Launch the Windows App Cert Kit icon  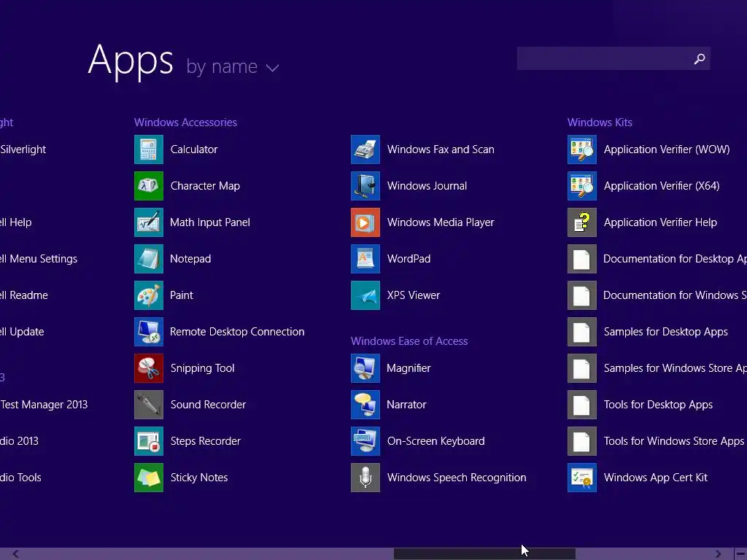click(582, 478)
